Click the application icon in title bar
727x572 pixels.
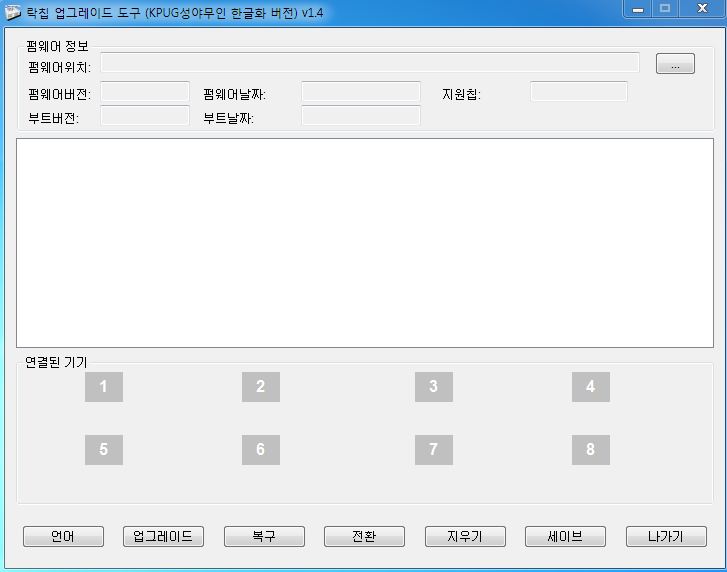coord(13,12)
